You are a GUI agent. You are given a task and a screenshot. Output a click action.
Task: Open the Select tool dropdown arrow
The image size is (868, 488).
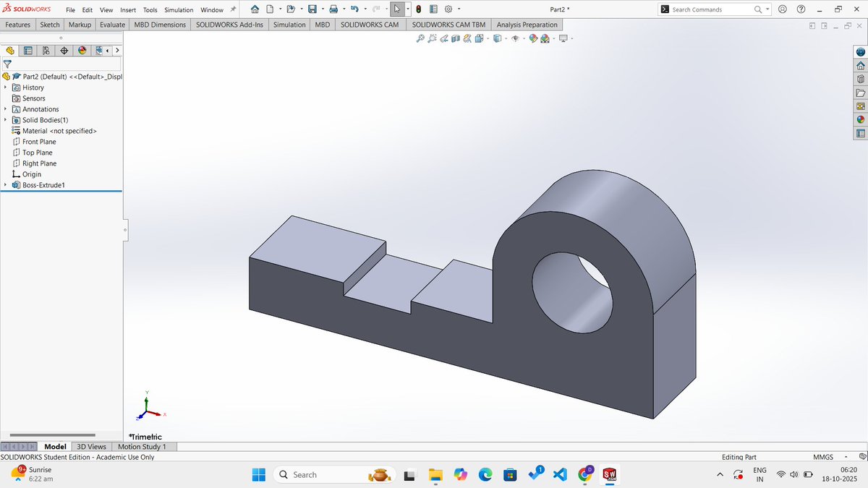click(408, 9)
